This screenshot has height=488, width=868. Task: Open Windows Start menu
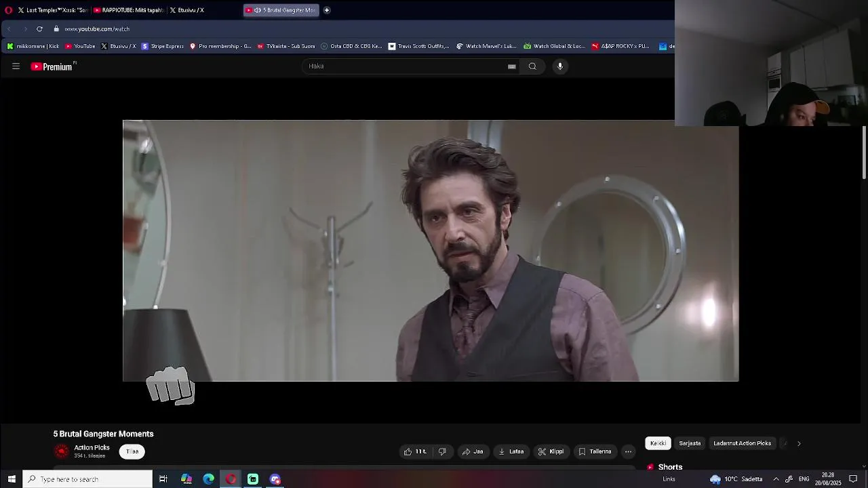11,479
